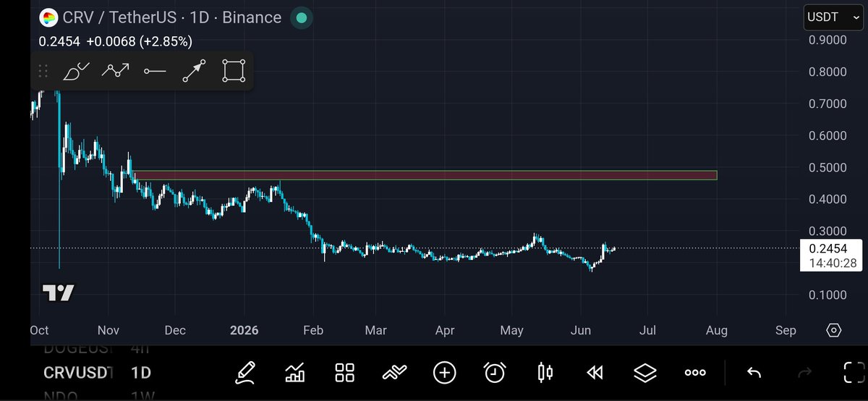
Task: Toggle fullscreen chart mode
Action: coord(856,373)
